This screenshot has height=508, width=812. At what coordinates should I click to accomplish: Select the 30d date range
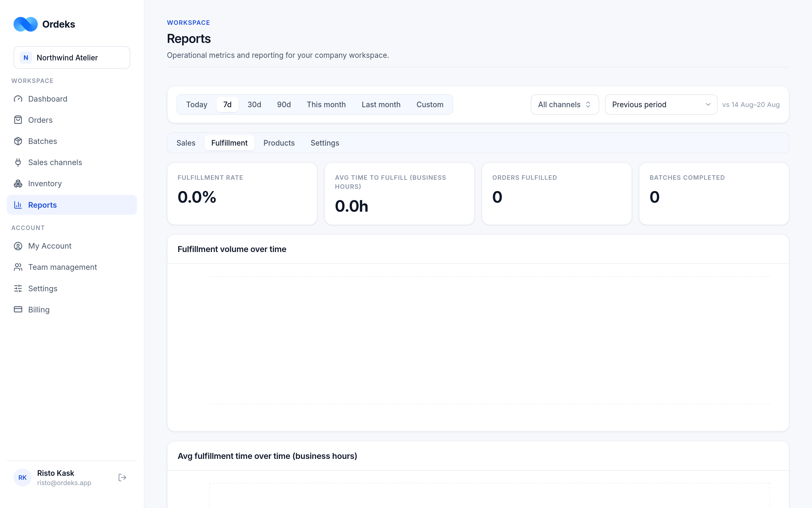click(x=254, y=104)
